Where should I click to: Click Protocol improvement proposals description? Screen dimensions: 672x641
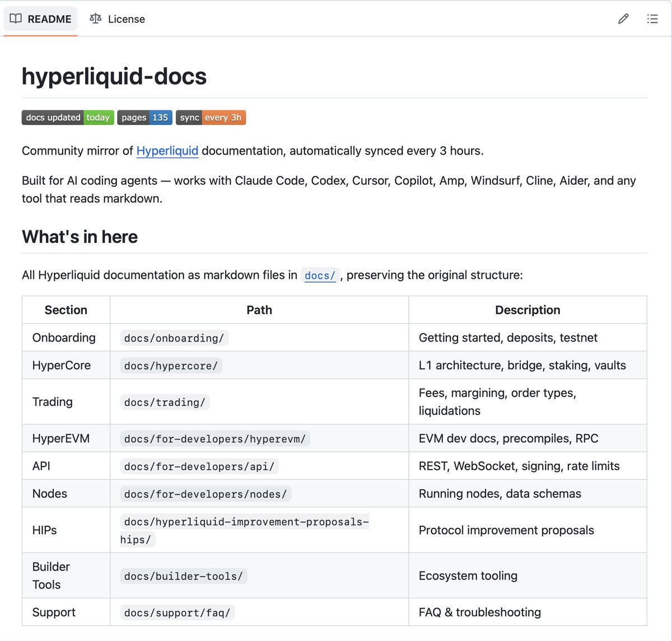tap(506, 530)
